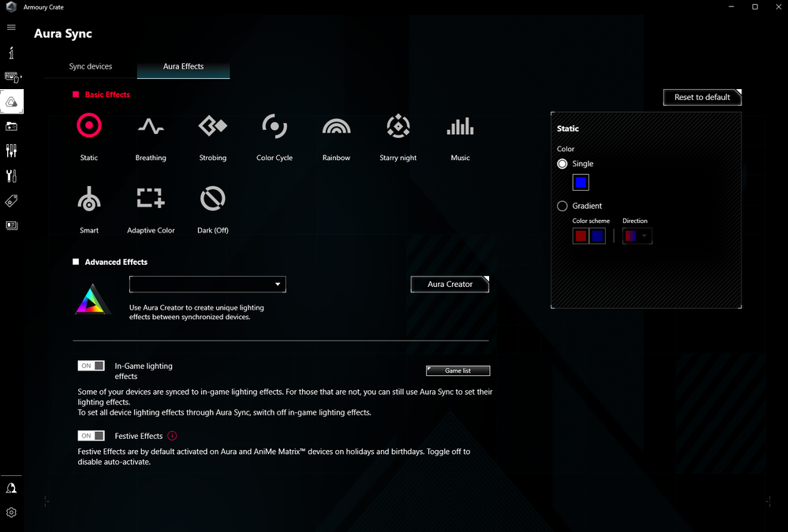Launch Aura Creator with its button
The width and height of the screenshot is (788, 532).
(450, 285)
